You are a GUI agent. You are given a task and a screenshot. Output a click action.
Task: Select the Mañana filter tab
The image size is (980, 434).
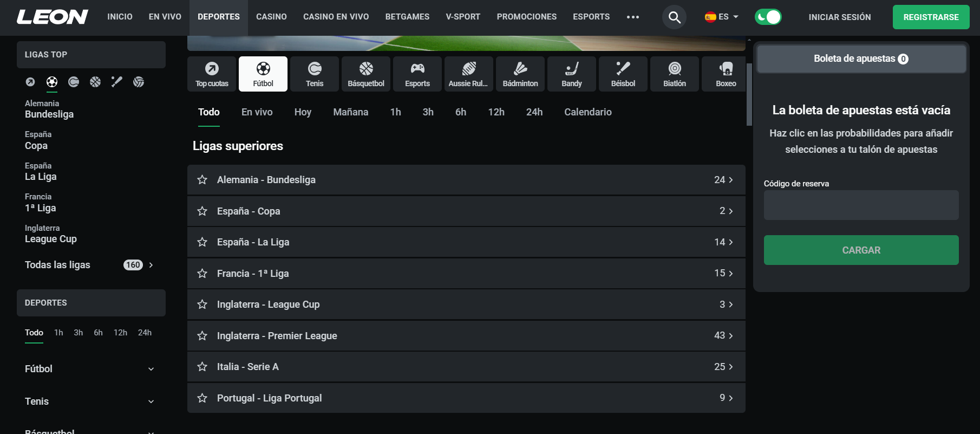tap(351, 112)
